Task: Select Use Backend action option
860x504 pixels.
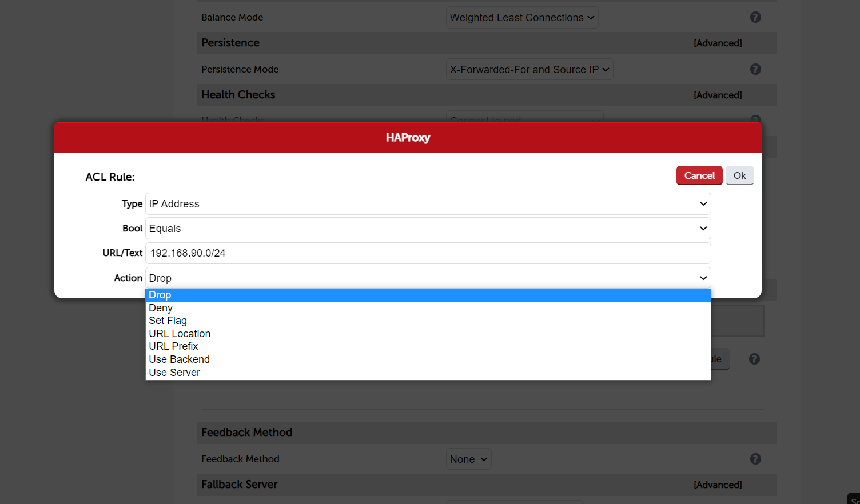Action: click(x=428, y=359)
